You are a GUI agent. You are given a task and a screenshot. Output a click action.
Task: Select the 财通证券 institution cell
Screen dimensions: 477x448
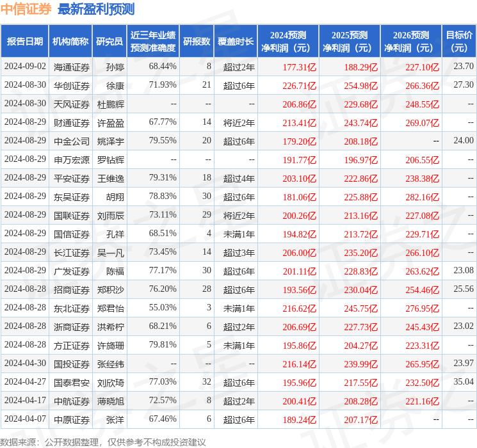[72, 123]
